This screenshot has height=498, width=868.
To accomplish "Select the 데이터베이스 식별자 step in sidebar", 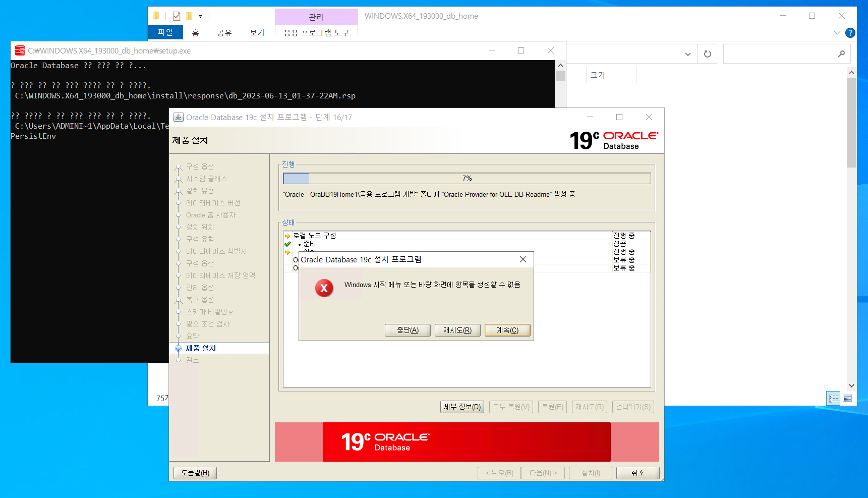I will [217, 251].
